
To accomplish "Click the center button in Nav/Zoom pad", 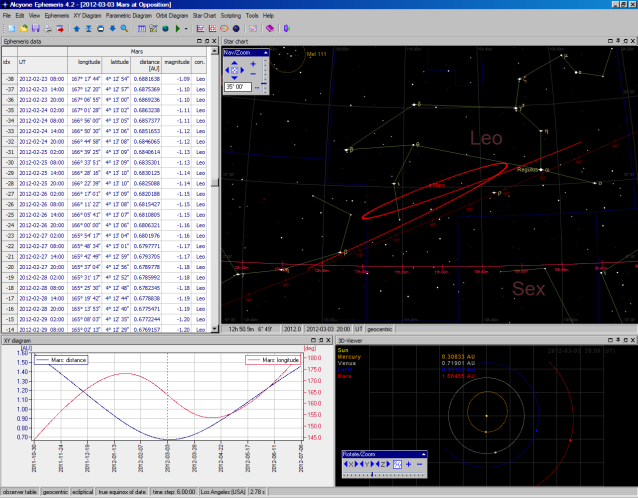I will pos(235,70).
